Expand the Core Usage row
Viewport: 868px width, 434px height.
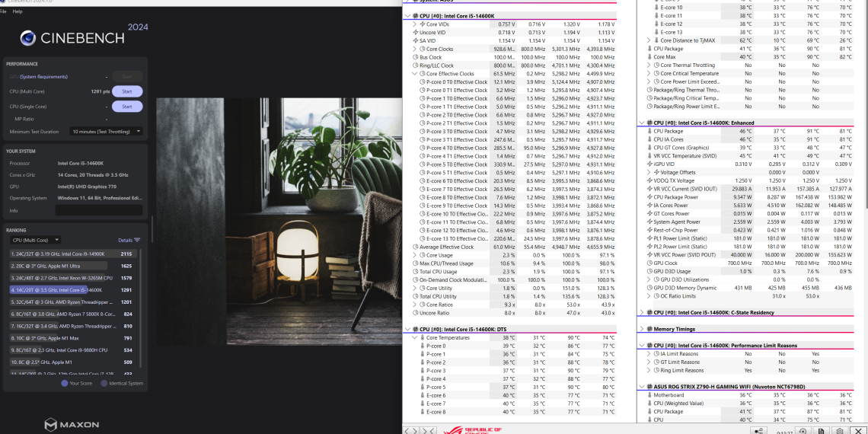415,255
